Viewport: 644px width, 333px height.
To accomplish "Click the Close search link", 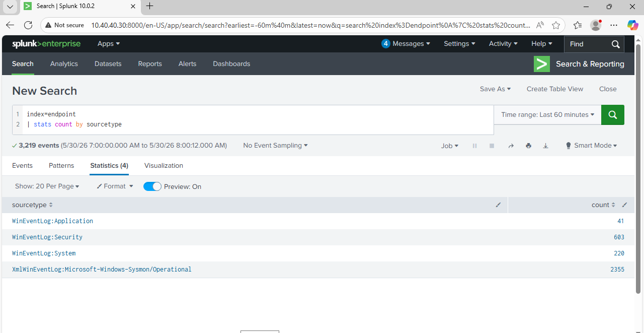I will tap(608, 89).
